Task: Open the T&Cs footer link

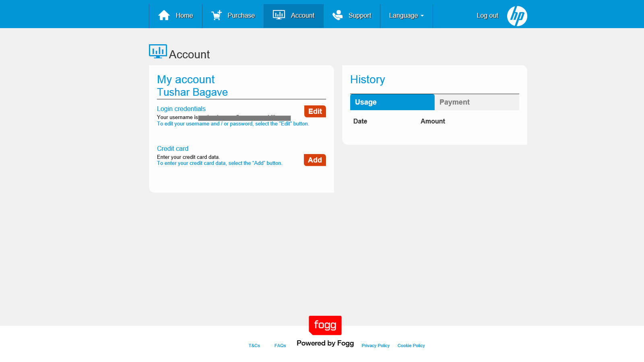Action: 254,346
